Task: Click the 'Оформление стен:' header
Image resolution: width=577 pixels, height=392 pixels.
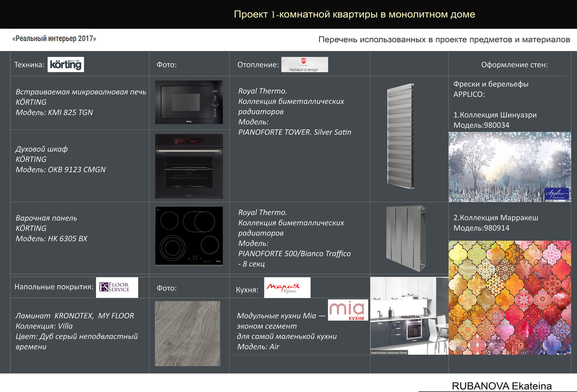Action: pos(515,65)
